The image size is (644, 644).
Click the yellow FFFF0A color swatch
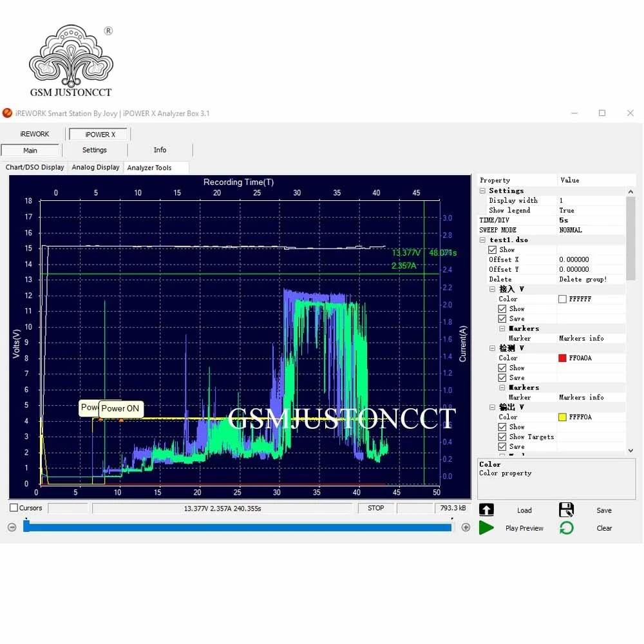coord(563,417)
